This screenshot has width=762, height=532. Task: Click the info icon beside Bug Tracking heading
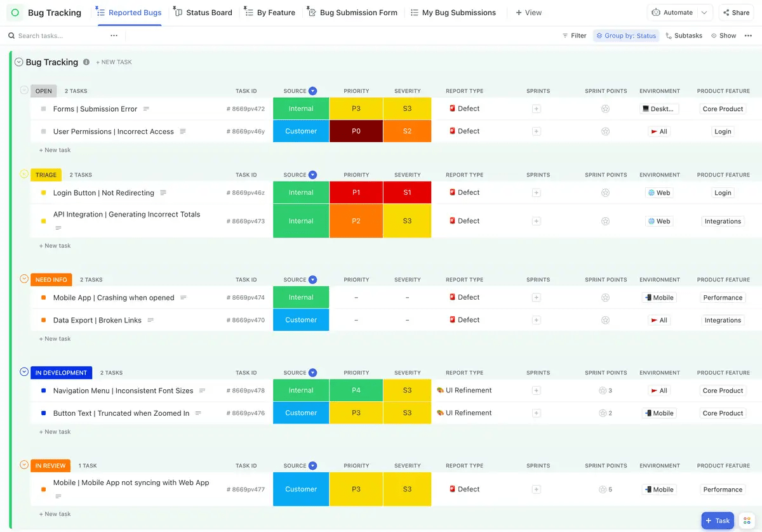(x=86, y=62)
